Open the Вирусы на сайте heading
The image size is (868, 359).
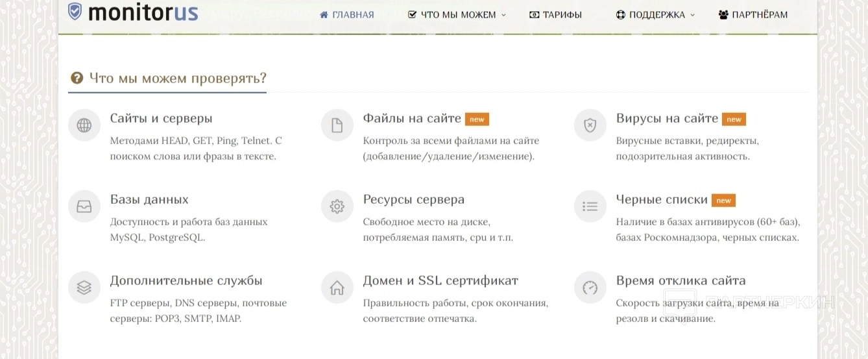[667, 119]
